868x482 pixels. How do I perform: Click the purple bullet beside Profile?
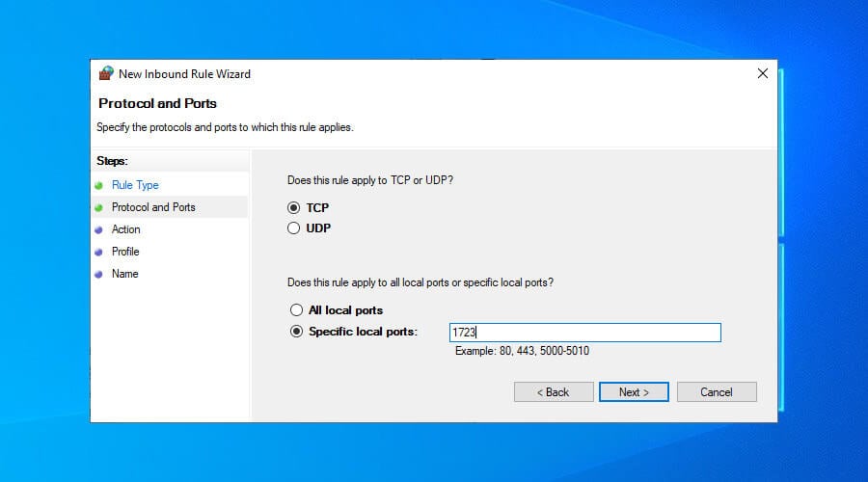[99, 252]
